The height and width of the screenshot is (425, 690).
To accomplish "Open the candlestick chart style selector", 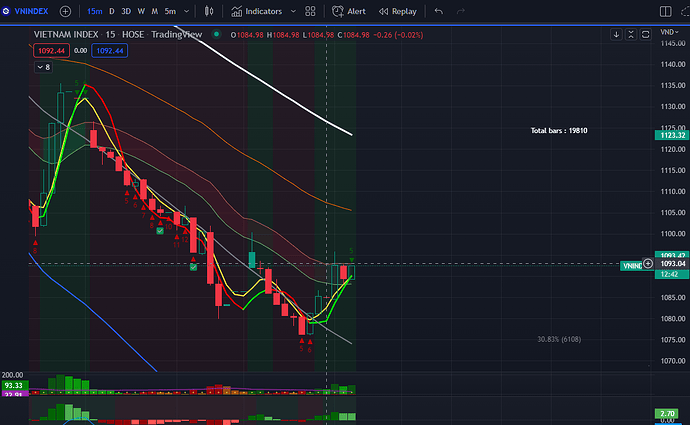I will pos(209,11).
